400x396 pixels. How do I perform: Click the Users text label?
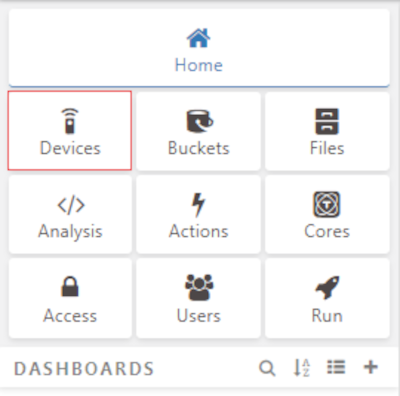[x=199, y=315]
